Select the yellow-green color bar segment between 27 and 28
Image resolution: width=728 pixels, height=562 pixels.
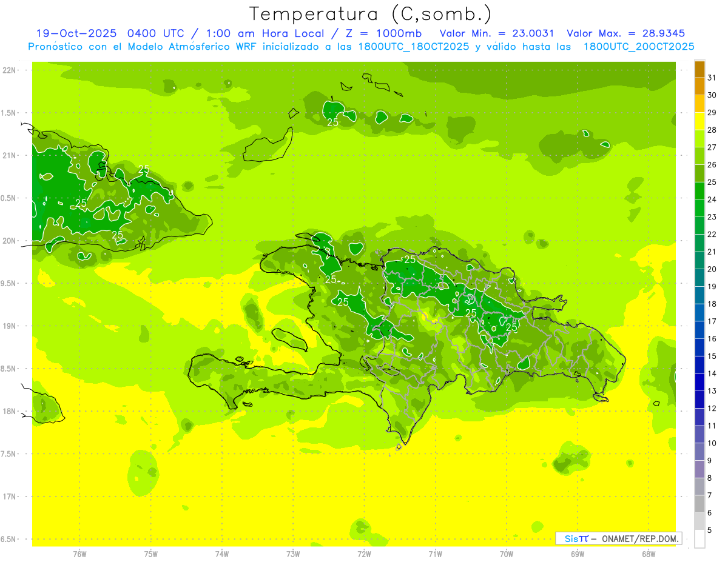pyautogui.click(x=699, y=139)
